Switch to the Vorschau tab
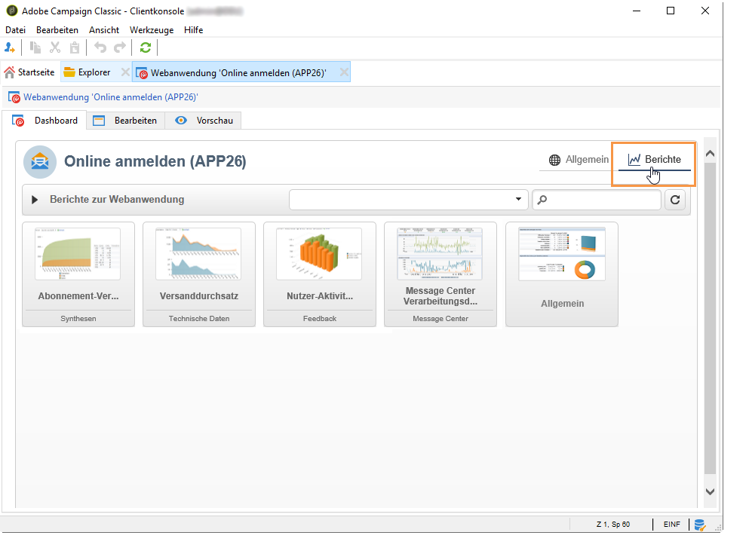 point(204,121)
